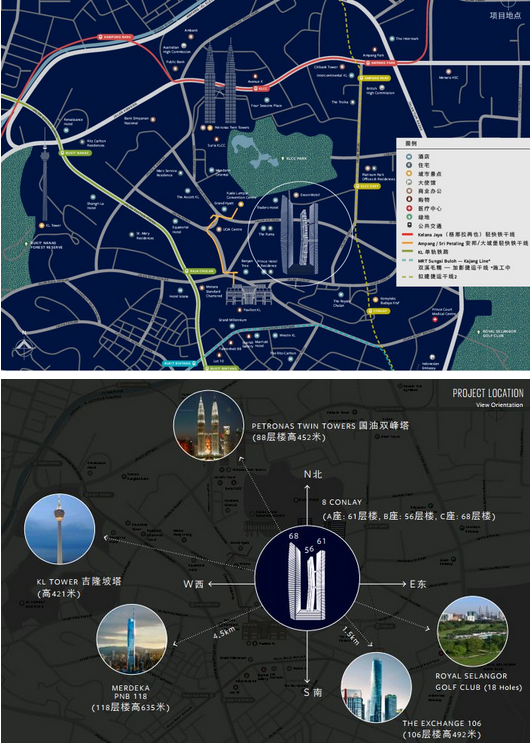
Task: Open the Royal Selangor Golf Club photo thumbnail
Action: pos(472,631)
